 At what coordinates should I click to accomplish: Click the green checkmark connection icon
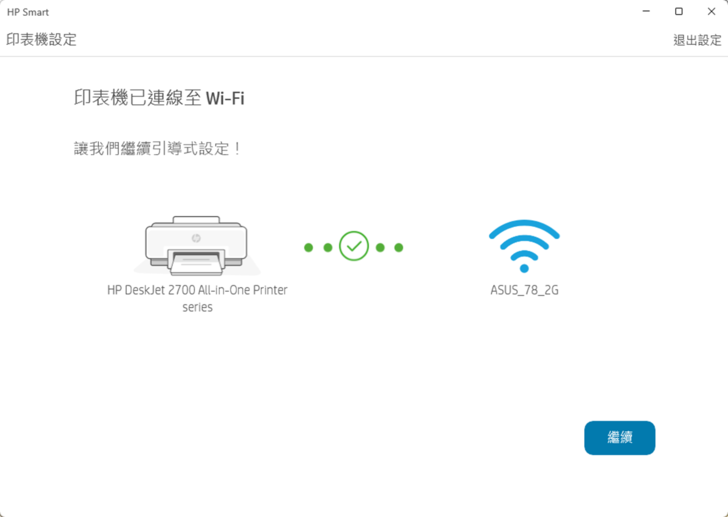point(354,246)
